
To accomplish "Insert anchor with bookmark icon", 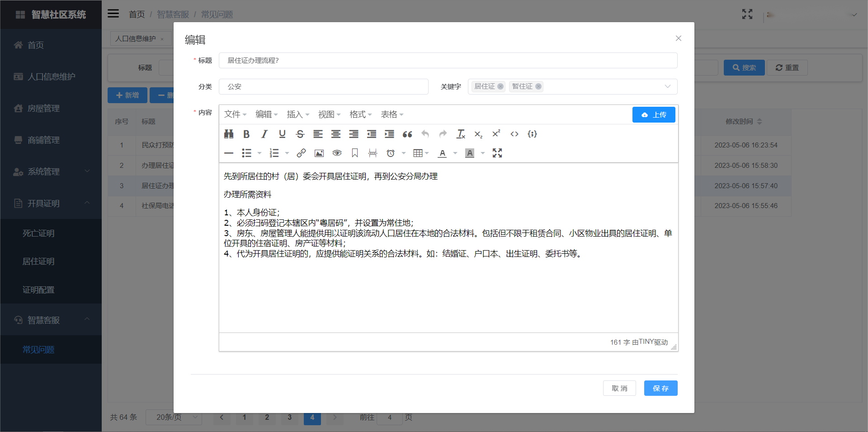I will [355, 153].
